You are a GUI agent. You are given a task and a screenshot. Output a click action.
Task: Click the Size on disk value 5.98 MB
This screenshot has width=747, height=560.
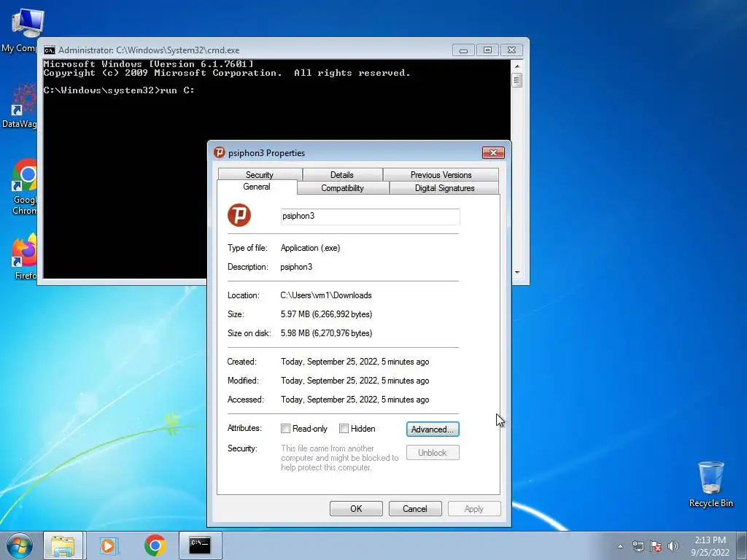click(x=326, y=333)
